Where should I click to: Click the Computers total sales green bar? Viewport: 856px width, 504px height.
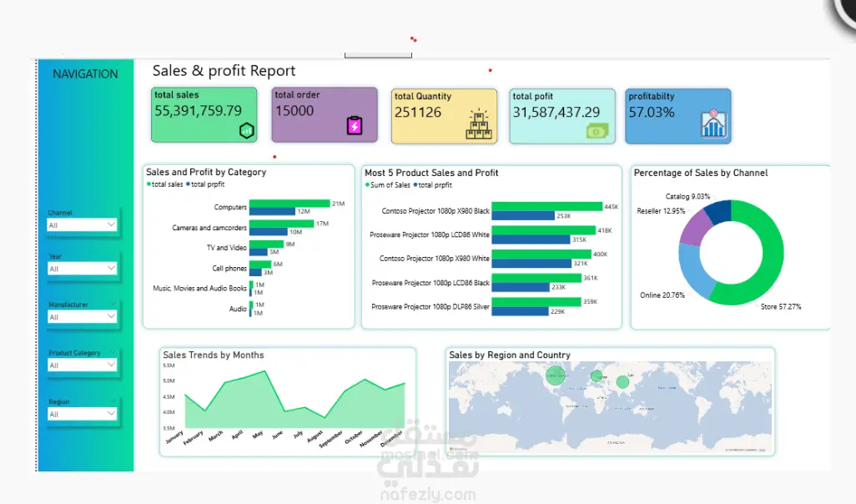click(x=290, y=204)
